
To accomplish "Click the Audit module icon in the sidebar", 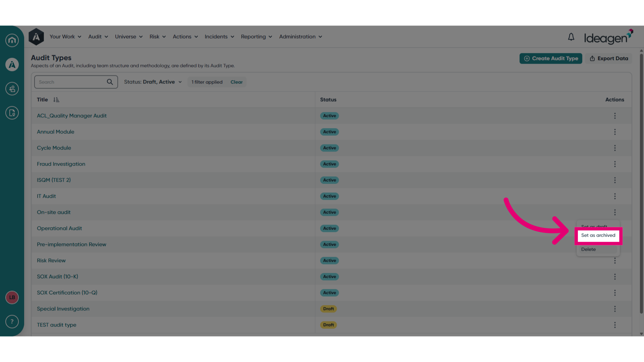I will tap(12, 64).
